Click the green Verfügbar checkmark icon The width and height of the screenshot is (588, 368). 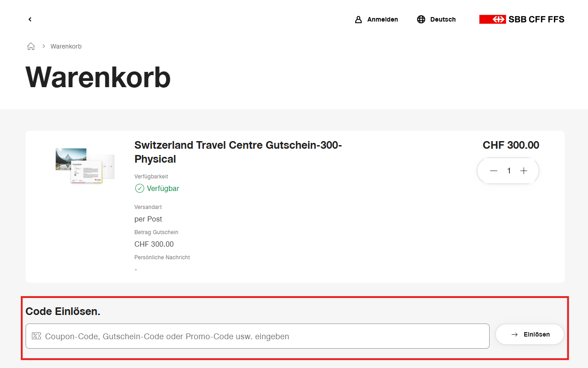tap(140, 188)
